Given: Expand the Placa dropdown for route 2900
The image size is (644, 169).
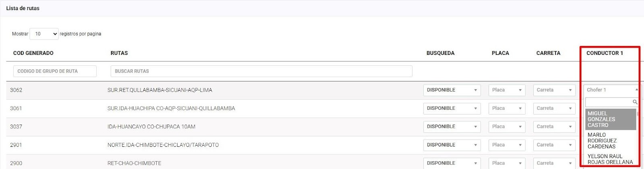Looking at the screenshot, I should [x=506, y=163].
